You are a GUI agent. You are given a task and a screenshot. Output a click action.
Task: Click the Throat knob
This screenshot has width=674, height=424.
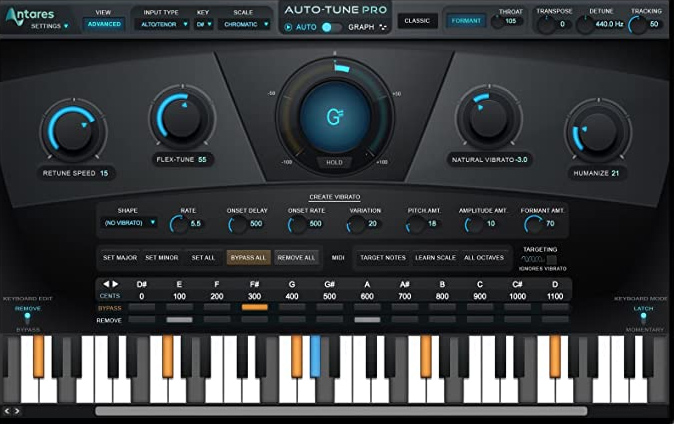(x=498, y=22)
